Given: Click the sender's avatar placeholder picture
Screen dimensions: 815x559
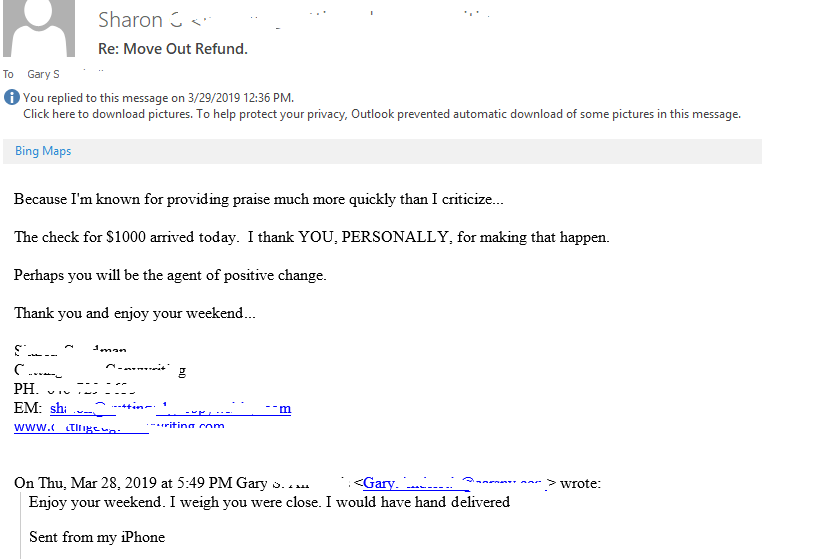Looking at the screenshot, I should pyautogui.click(x=40, y=26).
